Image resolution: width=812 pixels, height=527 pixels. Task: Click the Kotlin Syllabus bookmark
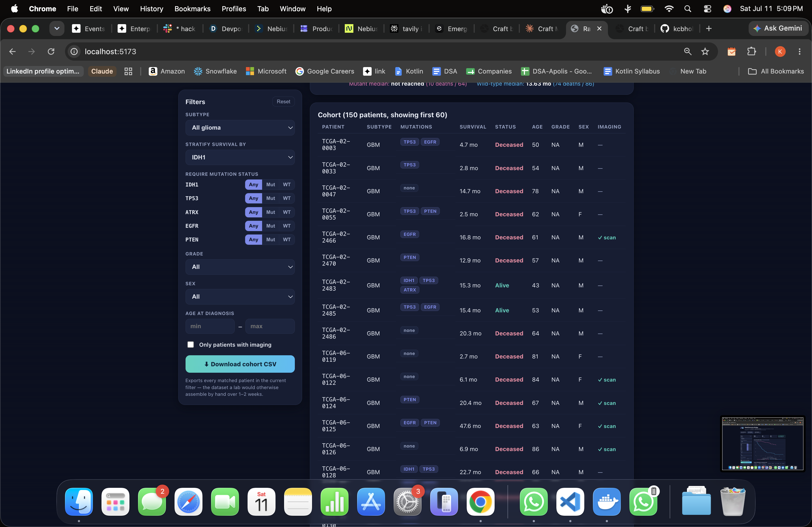pyautogui.click(x=632, y=71)
